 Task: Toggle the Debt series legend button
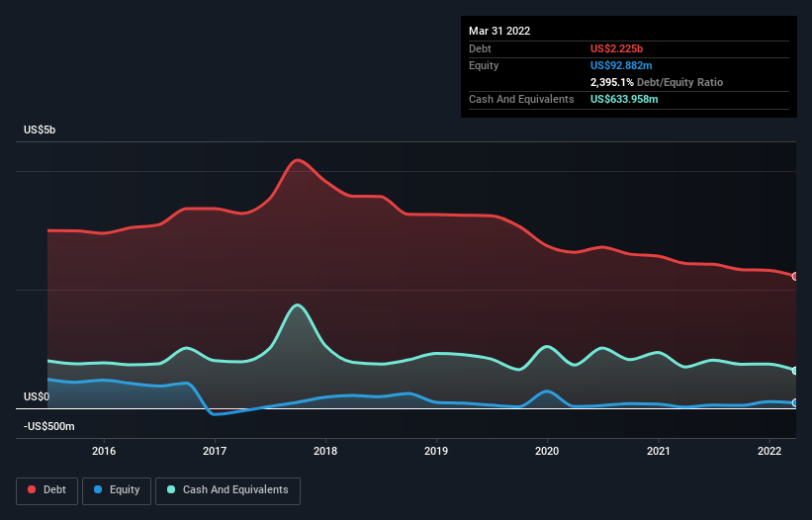click(x=47, y=490)
